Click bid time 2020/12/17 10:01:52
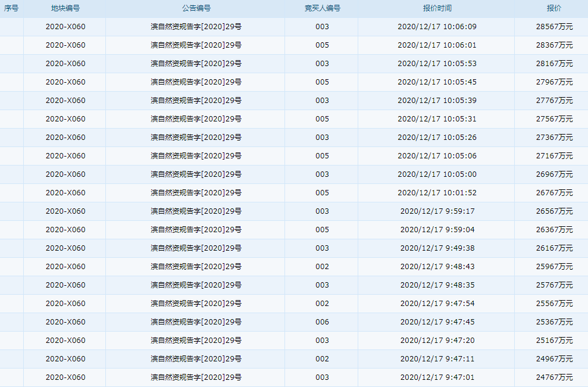Viewport: 588px width, 387px height. [x=437, y=193]
